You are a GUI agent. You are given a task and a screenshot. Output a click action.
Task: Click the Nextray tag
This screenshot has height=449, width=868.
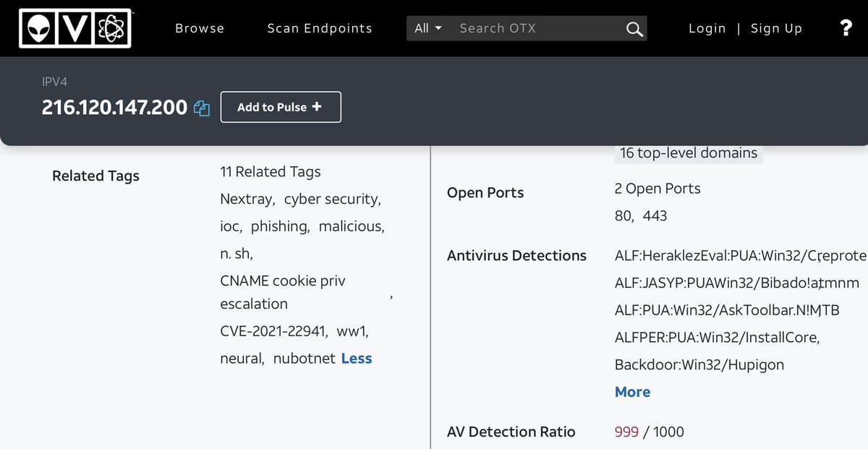click(x=246, y=199)
